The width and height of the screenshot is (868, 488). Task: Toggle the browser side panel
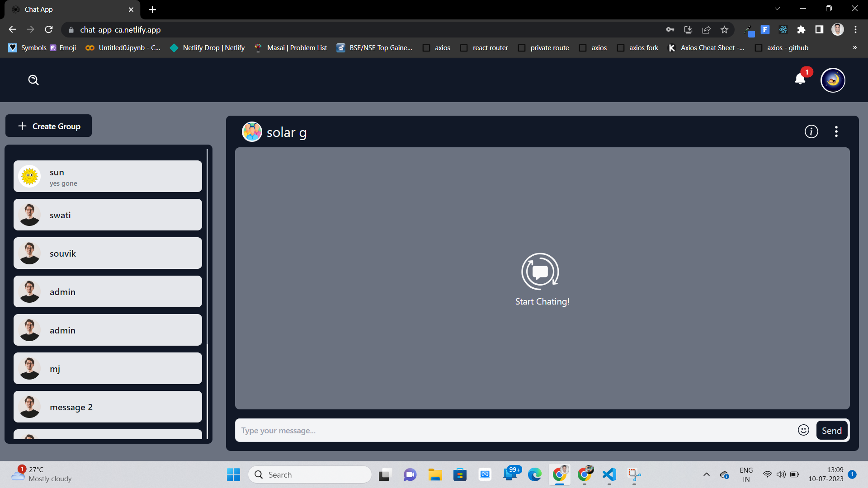[x=819, y=30]
